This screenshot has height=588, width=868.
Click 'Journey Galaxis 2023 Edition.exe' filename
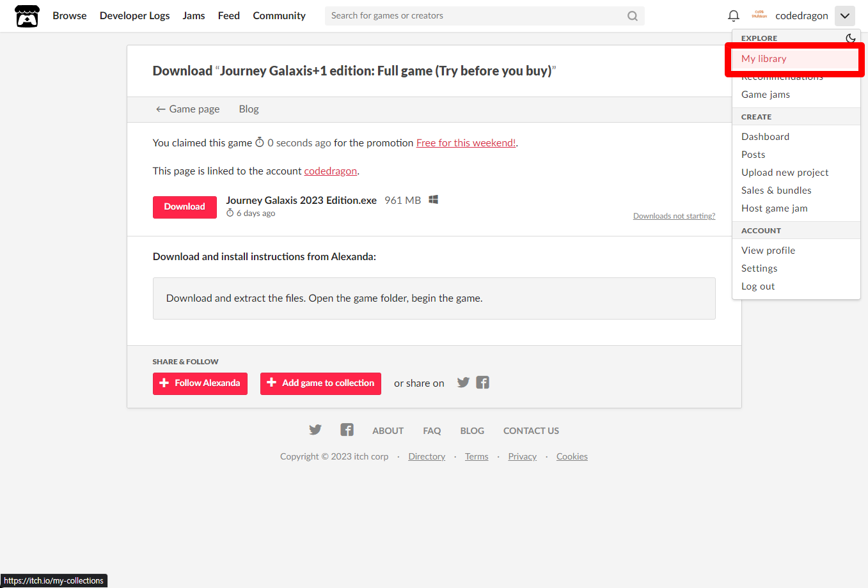point(301,200)
